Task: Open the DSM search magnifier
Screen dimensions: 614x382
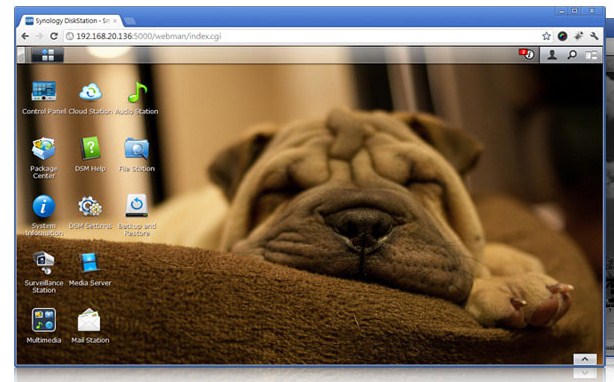Action: (x=572, y=55)
